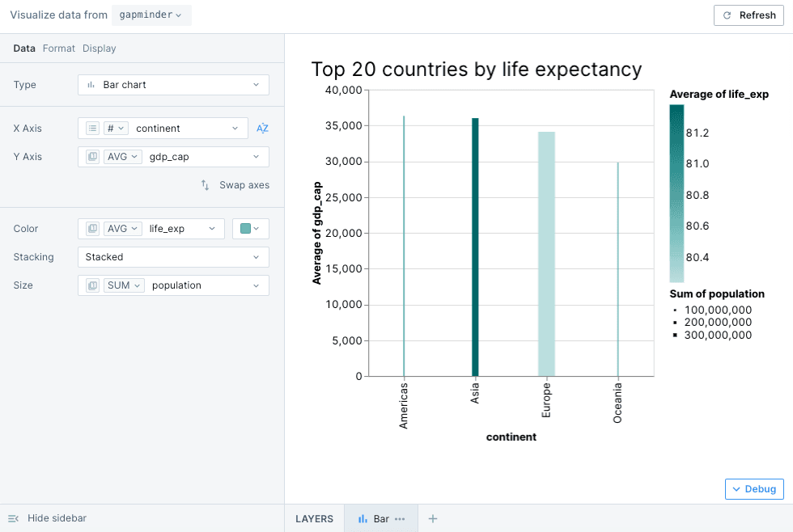Image resolution: width=793 pixels, height=532 pixels.
Task: Click the Swap axes arrows icon
Action: [x=206, y=185]
